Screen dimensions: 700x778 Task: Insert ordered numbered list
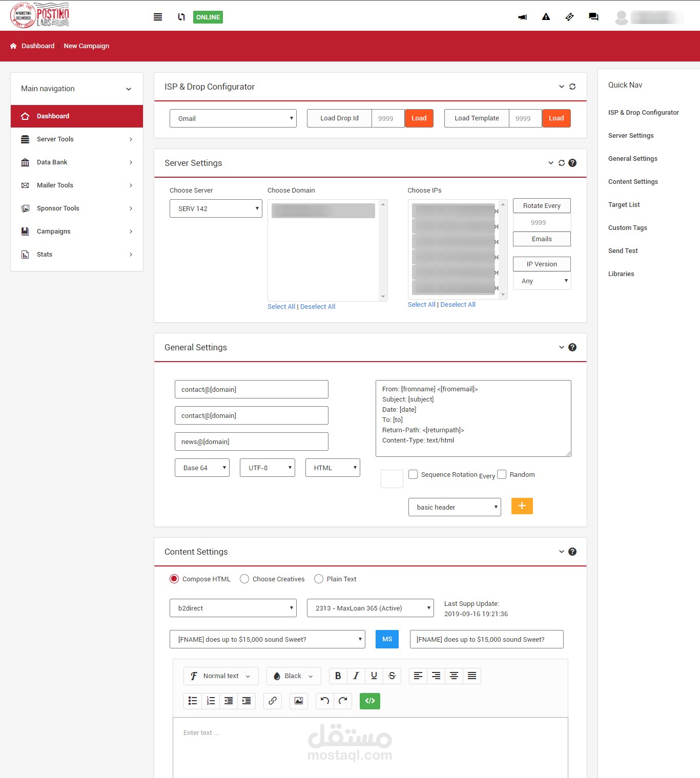click(211, 701)
